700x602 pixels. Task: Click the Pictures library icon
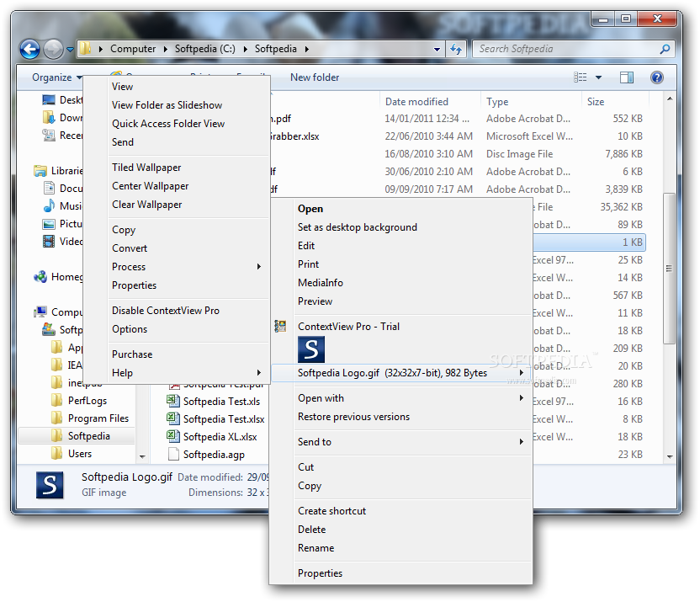click(49, 224)
